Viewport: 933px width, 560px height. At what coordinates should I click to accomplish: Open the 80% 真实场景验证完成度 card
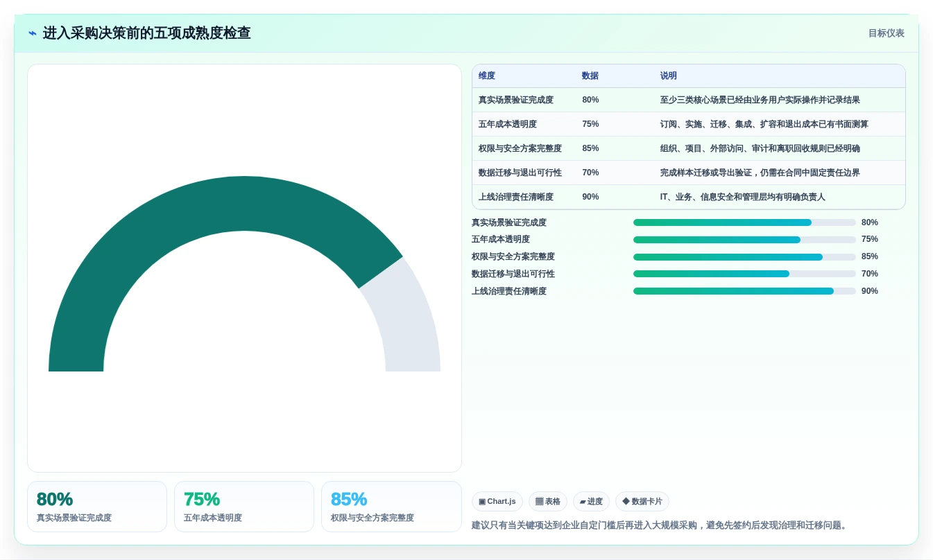(97, 507)
